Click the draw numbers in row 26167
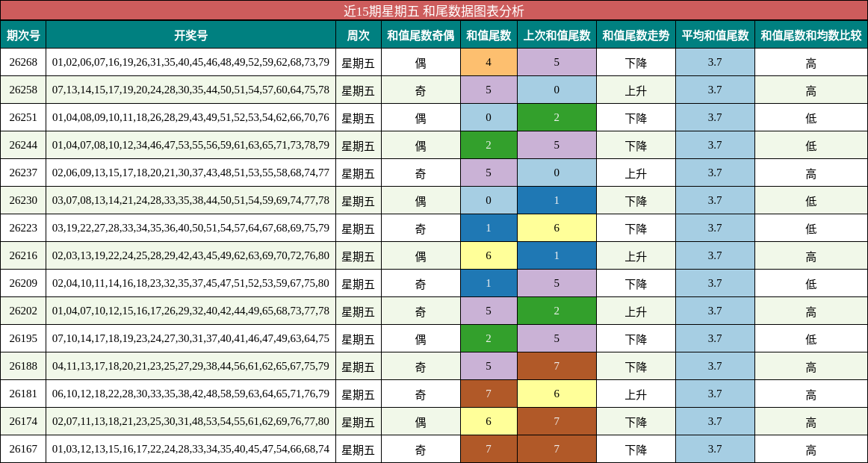The width and height of the screenshot is (868, 463). (191, 449)
